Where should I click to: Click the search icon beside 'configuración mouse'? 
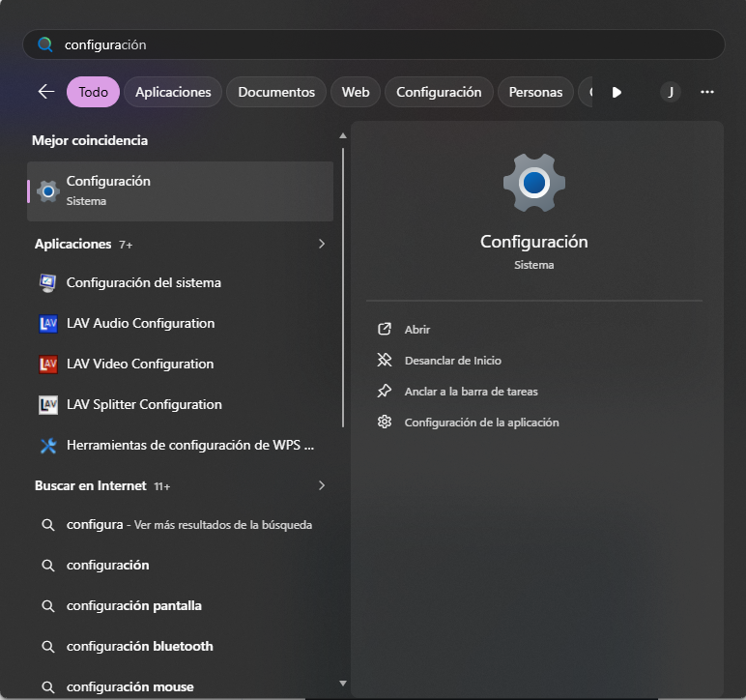coord(47,687)
